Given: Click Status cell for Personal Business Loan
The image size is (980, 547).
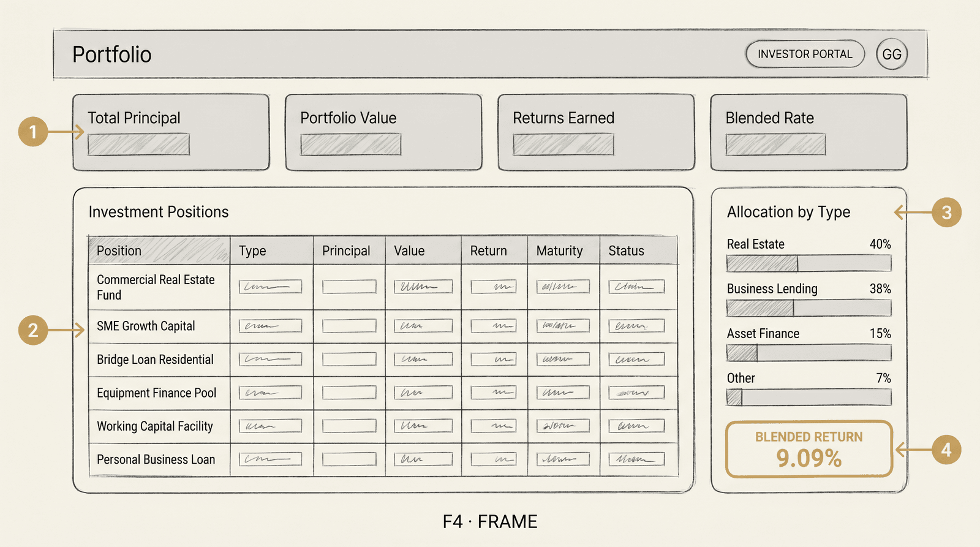Looking at the screenshot, I should coord(636,459).
